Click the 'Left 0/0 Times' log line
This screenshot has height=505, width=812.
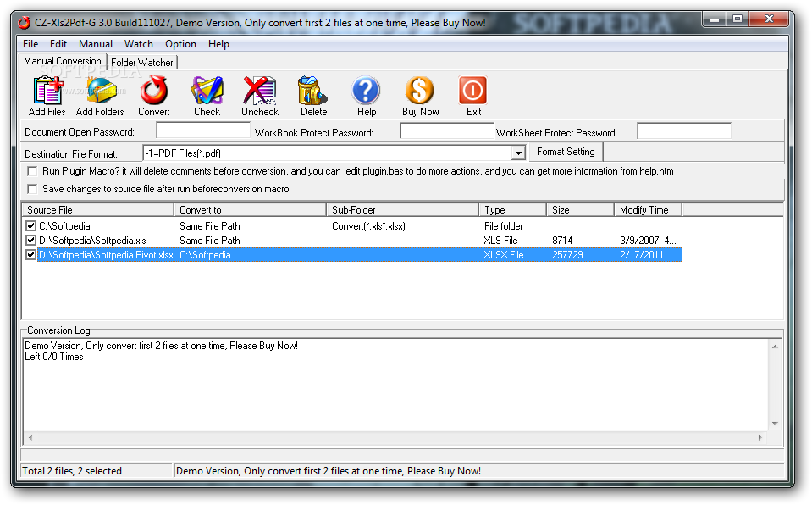(x=54, y=357)
